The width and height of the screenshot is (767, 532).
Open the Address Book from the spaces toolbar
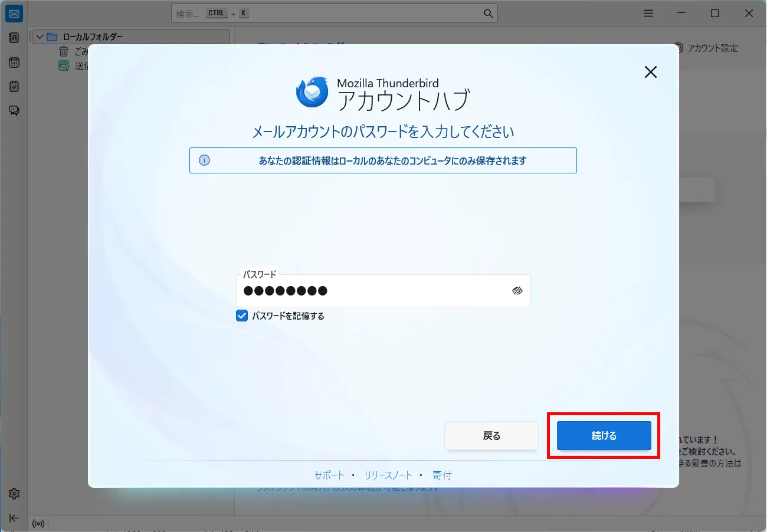pos(14,38)
